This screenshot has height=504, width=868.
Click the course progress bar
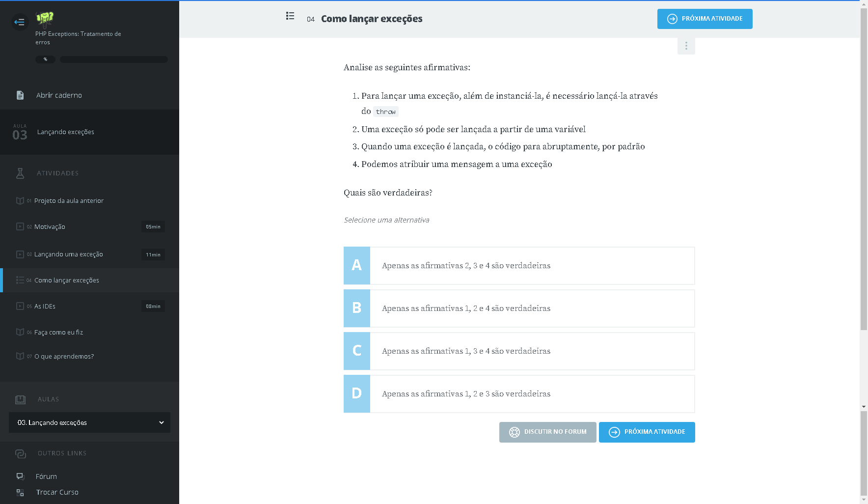click(114, 59)
